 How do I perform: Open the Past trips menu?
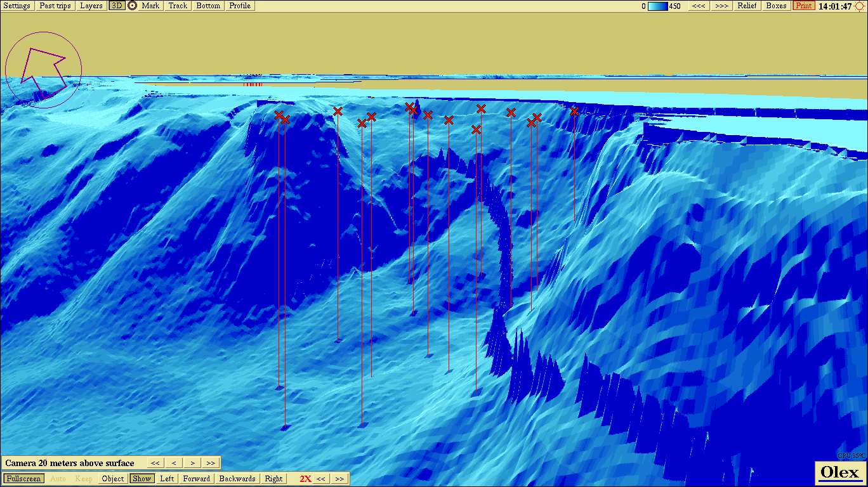[x=55, y=6]
